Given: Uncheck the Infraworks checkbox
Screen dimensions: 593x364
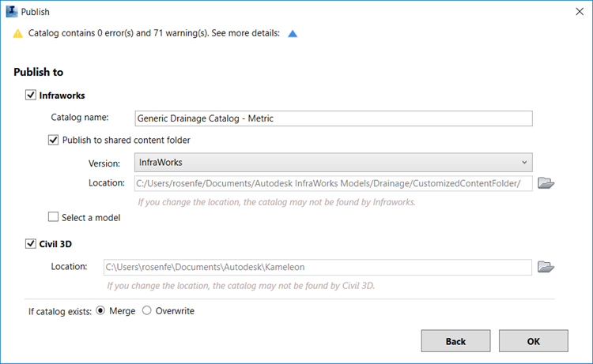Looking at the screenshot, I should point(31,96).
